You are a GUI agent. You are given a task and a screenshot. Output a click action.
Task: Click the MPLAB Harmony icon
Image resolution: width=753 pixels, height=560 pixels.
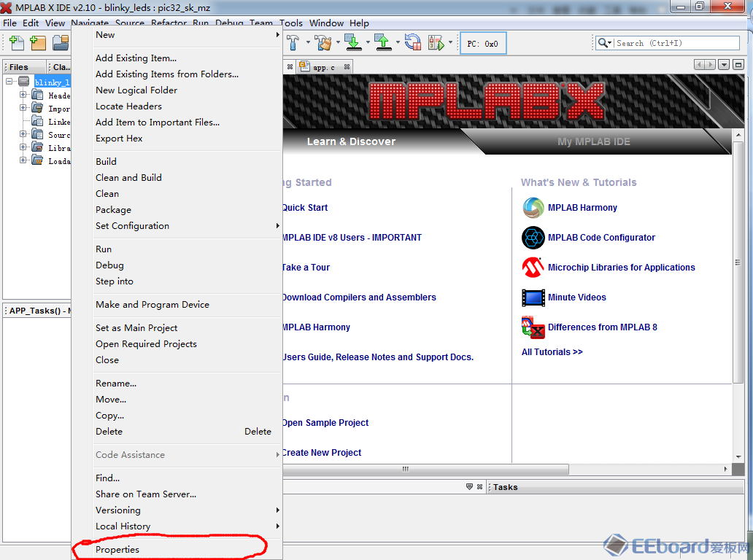(x=533, y=208)
